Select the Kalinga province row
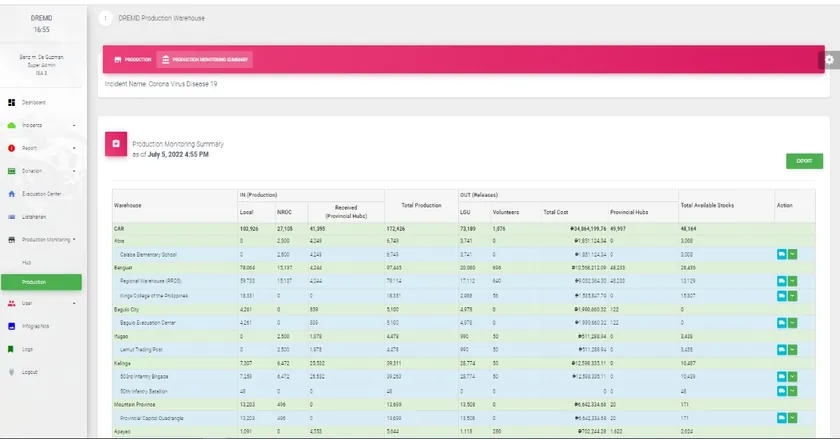This screenshot has width=840, height=439. (x=463, y=363)
